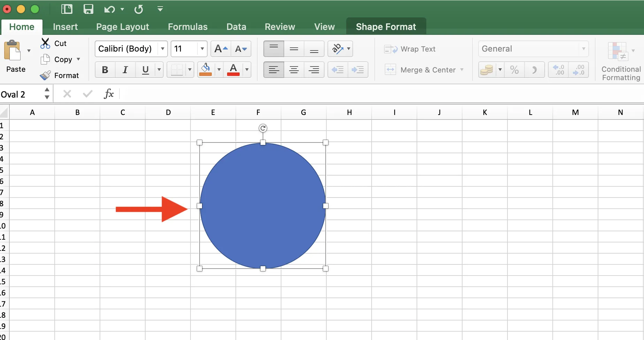This screenshot has width=644, height=340.
Task: Click inside the formula bar input
Action: click(381, 94)
